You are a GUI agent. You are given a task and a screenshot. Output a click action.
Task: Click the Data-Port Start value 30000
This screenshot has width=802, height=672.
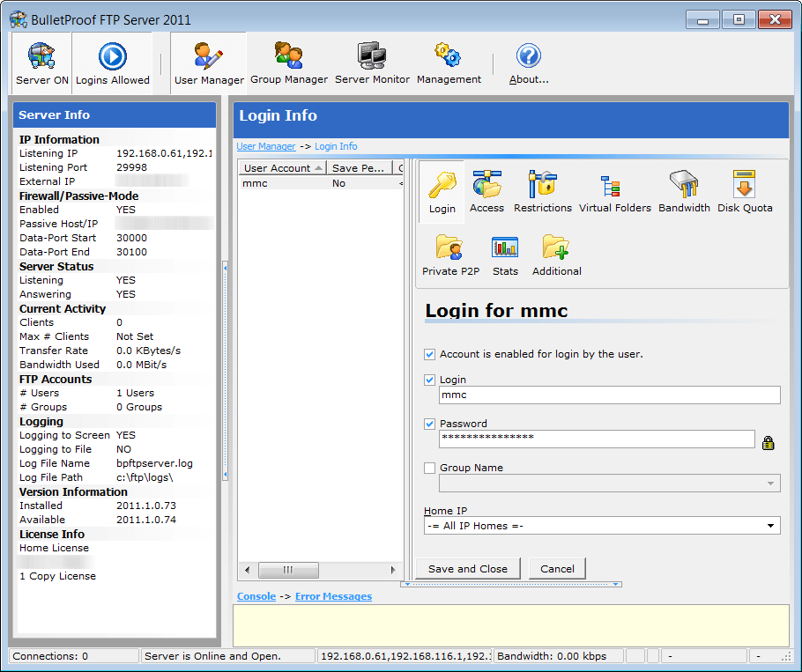(131, 238)
